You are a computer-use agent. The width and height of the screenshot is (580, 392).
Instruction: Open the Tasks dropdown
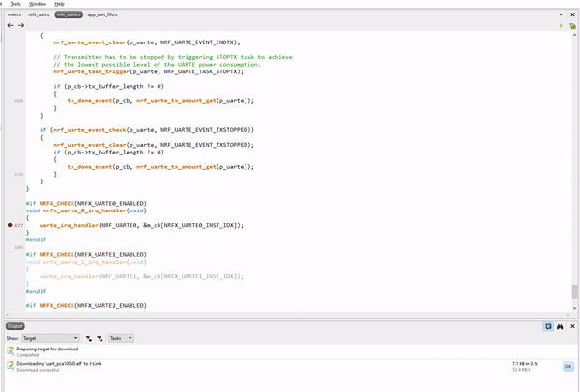point(121,338)
